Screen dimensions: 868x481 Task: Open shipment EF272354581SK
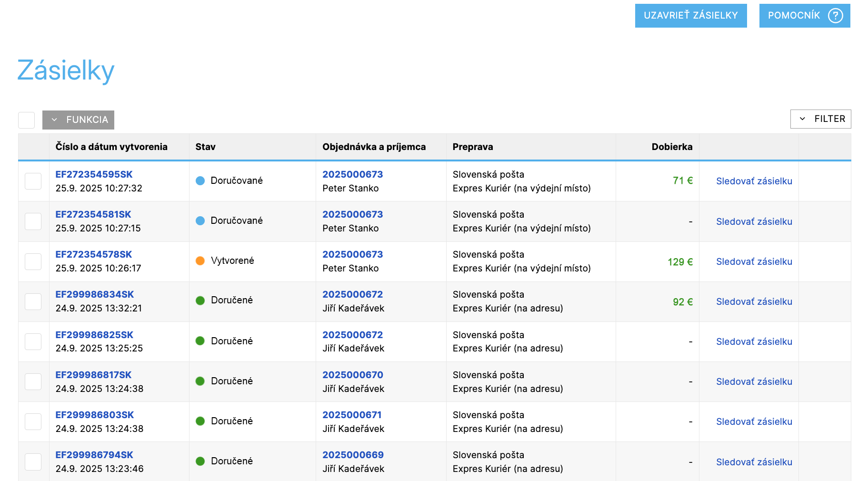(93, 214)
